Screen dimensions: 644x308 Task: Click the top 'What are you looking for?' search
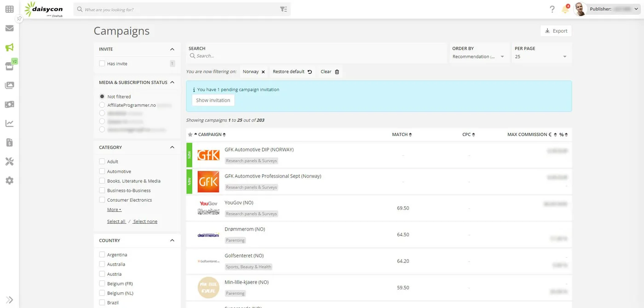point(182,9)
